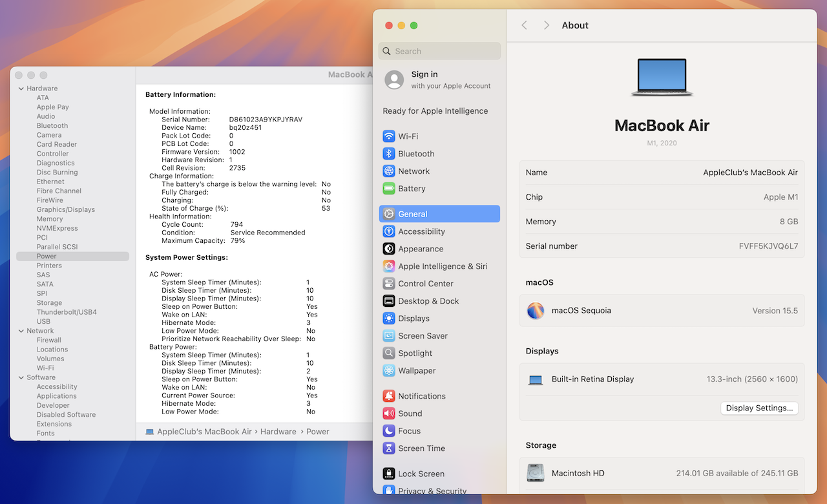The image size is (827, 504).
Task: Click the Name row AppleClub's MacBook Air
Action: point(662,173)
